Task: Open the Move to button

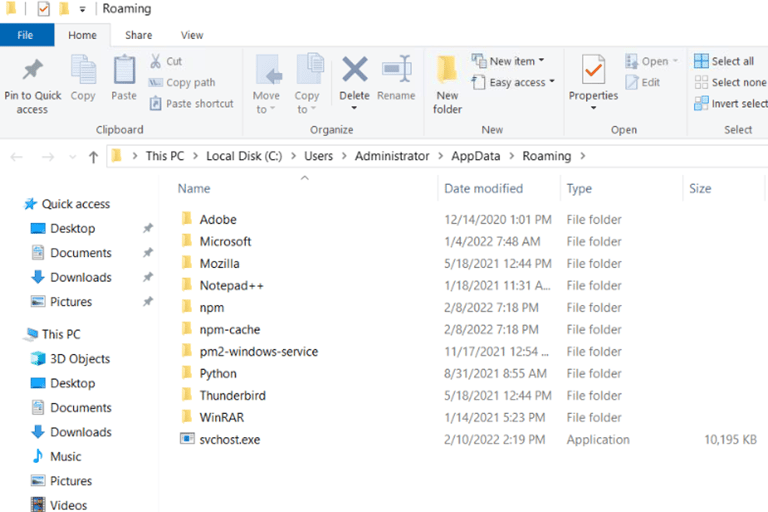Action: (x=266, y=84)
